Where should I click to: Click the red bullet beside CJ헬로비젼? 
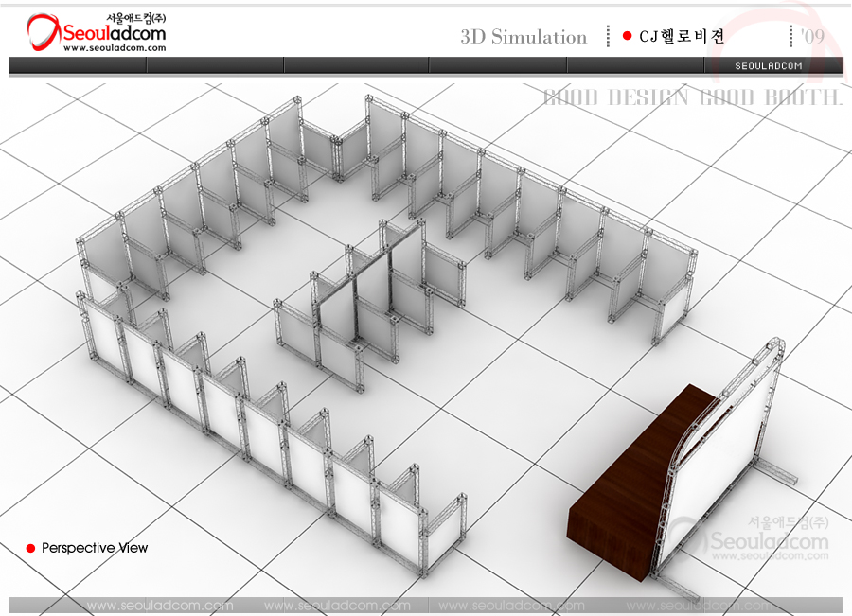[x=627, y=36]
